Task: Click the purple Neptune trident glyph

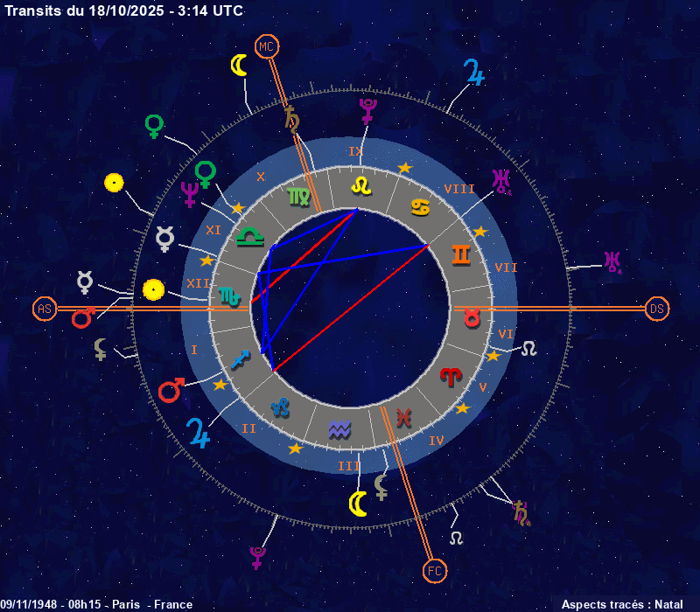Action: pyautogui.click(x=188, y=194)
